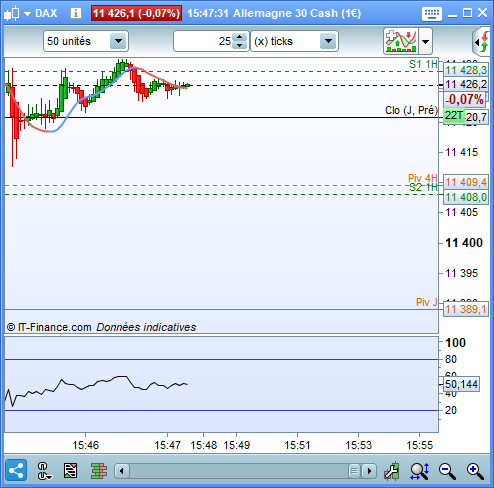494x488 pixels.
Task: Click the 'Allemagne 30 Cash (1€)' title text
Action: tap(297, 13)
